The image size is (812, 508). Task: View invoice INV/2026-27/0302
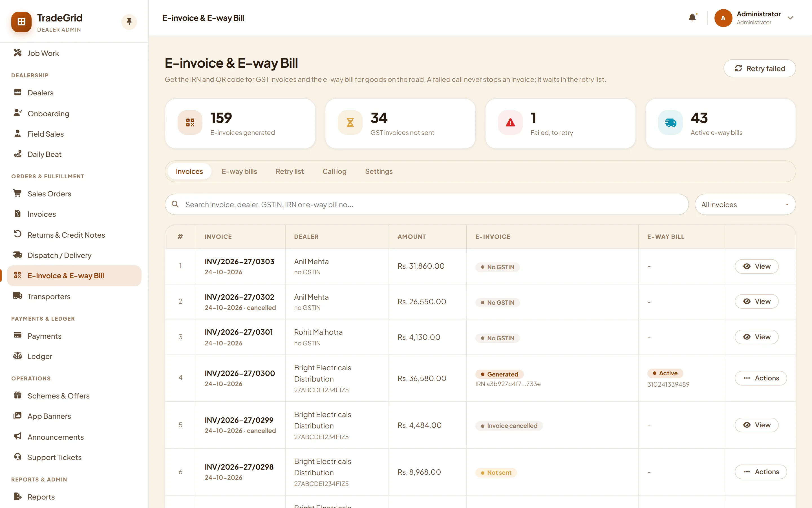(x=756, y=301)
